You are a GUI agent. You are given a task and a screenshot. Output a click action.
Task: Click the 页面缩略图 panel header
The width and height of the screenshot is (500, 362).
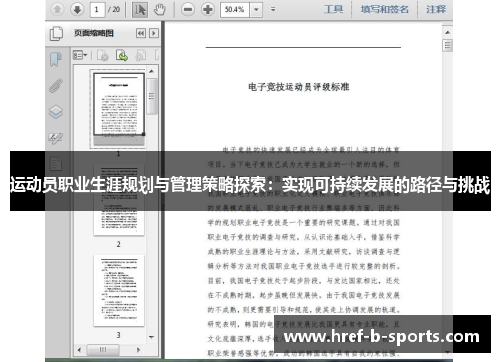click(94, 33)
